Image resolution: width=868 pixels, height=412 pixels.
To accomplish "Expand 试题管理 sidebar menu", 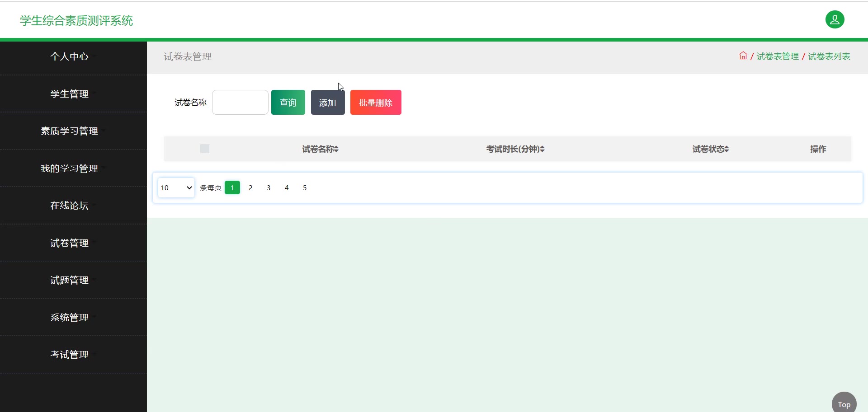I will pos(73,280).
